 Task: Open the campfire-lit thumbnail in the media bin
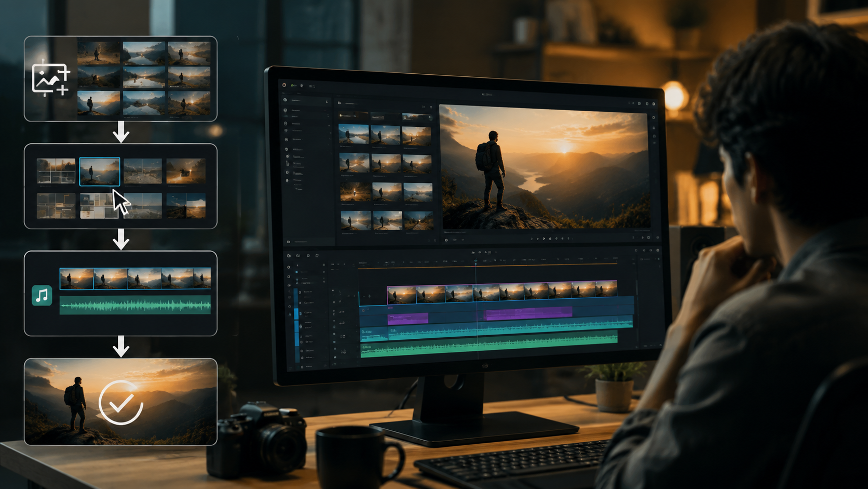click(355, 191)
